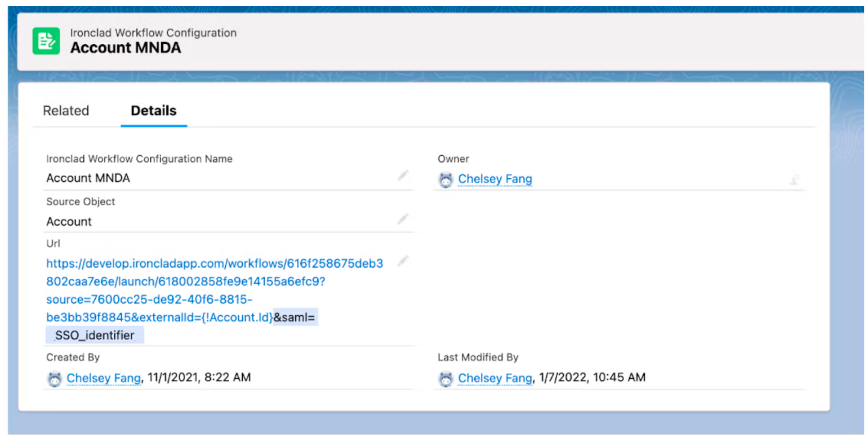Open the Last Modified By Chelsey Fang link
The height and width of the screenshot is (440, 868).
(x=495, y=378)
